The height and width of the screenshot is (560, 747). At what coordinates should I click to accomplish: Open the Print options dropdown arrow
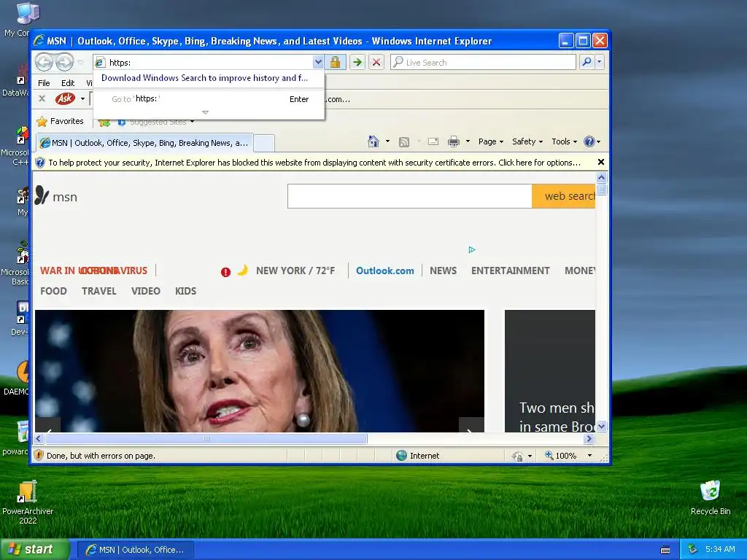[x=468, y=141]
